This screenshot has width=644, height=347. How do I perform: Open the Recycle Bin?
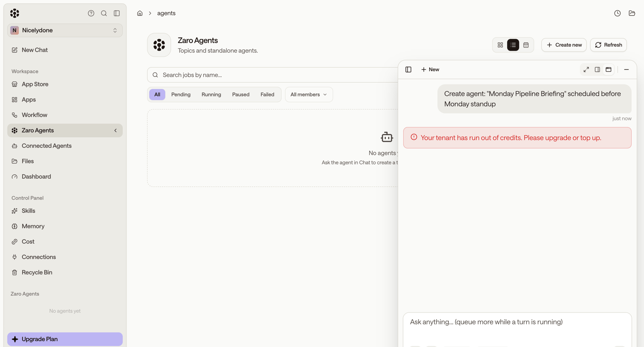click(x=65, y=272)
